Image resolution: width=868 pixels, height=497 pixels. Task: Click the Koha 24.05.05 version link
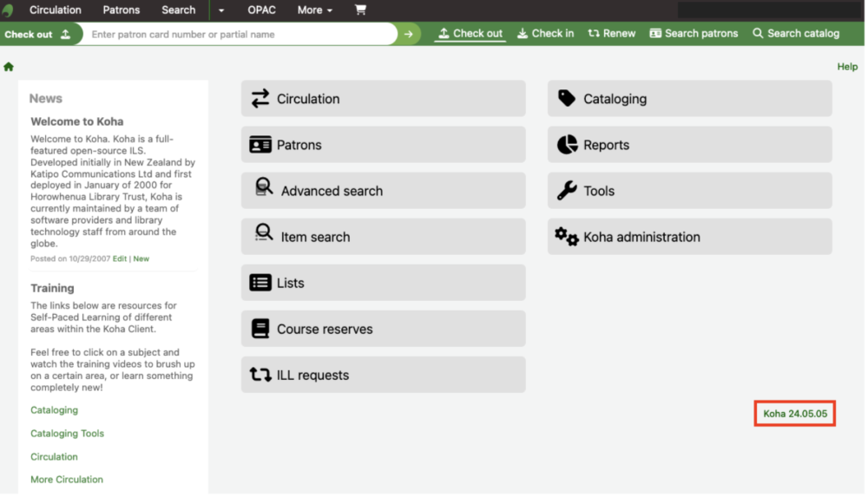tap(795, 414)
